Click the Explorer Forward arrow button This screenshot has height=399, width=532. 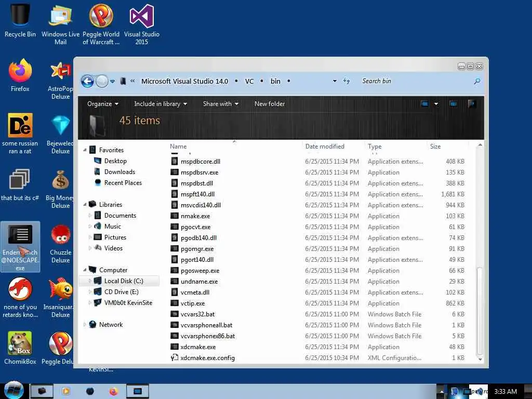(101, 81)
